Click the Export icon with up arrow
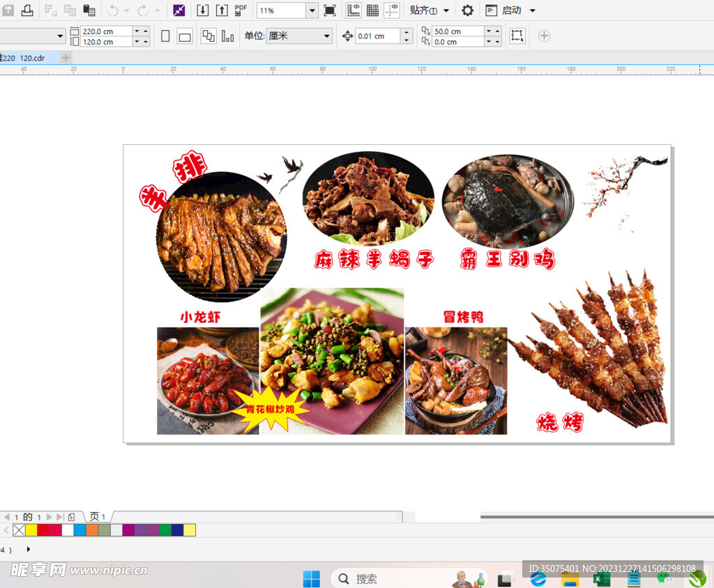This screenshot has width=714, height=588. tap(222, 10)
